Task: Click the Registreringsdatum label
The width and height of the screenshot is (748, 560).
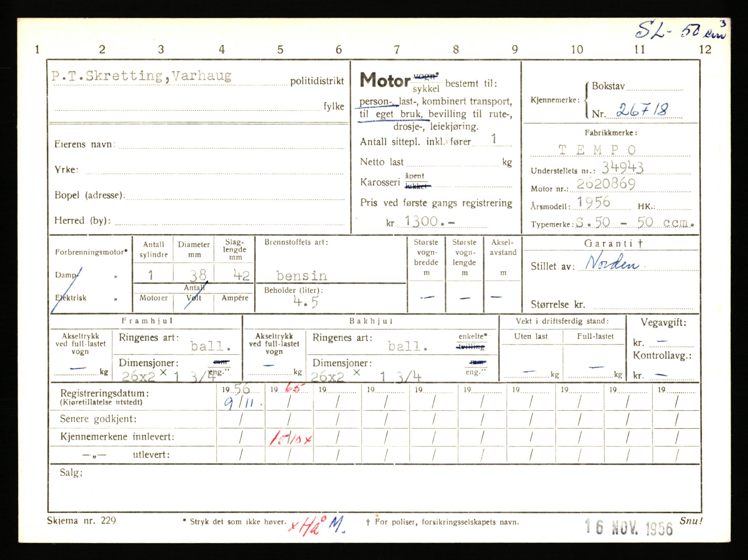Action: [x=104, y=393]
